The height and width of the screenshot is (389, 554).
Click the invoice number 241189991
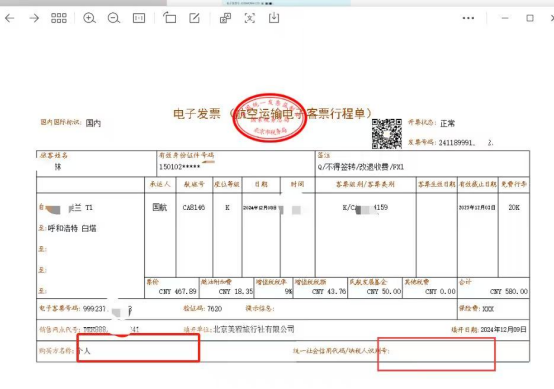(x=456, y=142)
